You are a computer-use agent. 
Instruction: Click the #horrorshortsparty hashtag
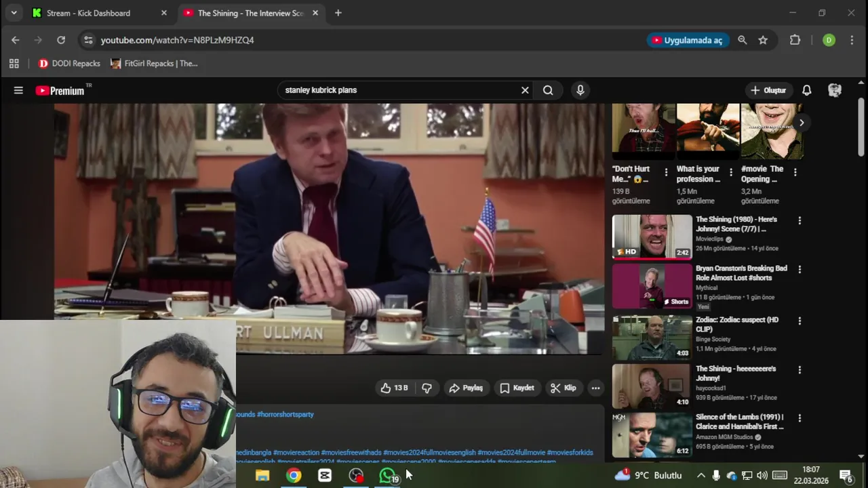(285, 414)
